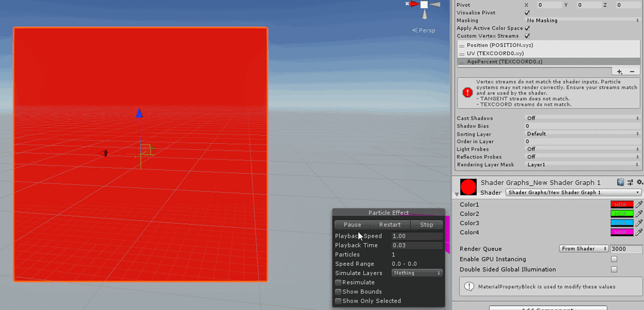Viewport: 644px width, 310px height.
Task: Disable Custom Vertex Streams checkbox
Action: tap(528, 36)
